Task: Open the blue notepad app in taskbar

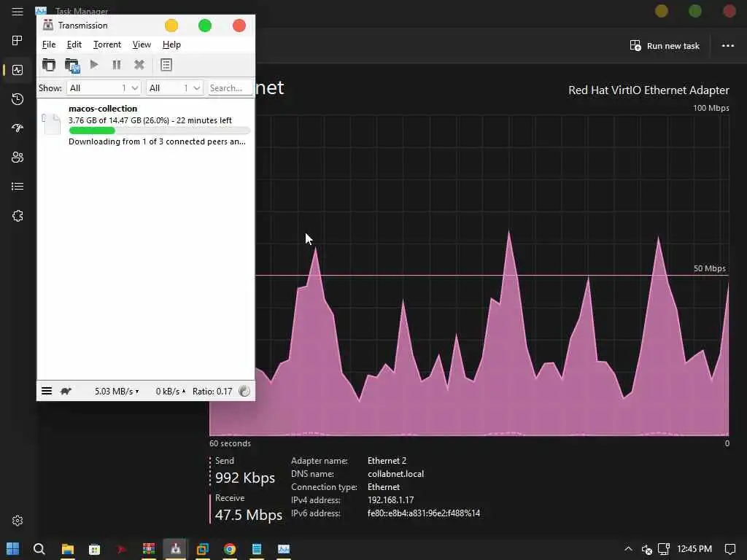Action: (256, 549)
